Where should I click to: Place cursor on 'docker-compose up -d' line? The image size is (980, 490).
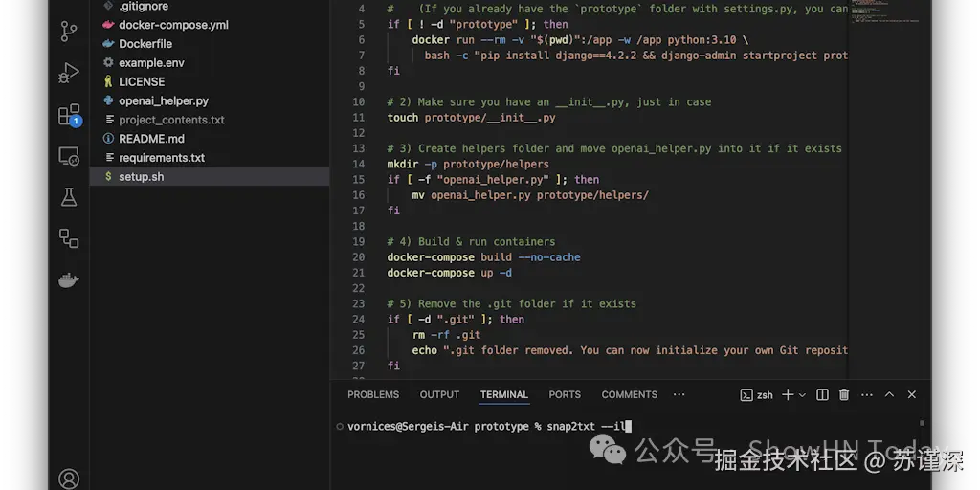[x=450, y=273]
